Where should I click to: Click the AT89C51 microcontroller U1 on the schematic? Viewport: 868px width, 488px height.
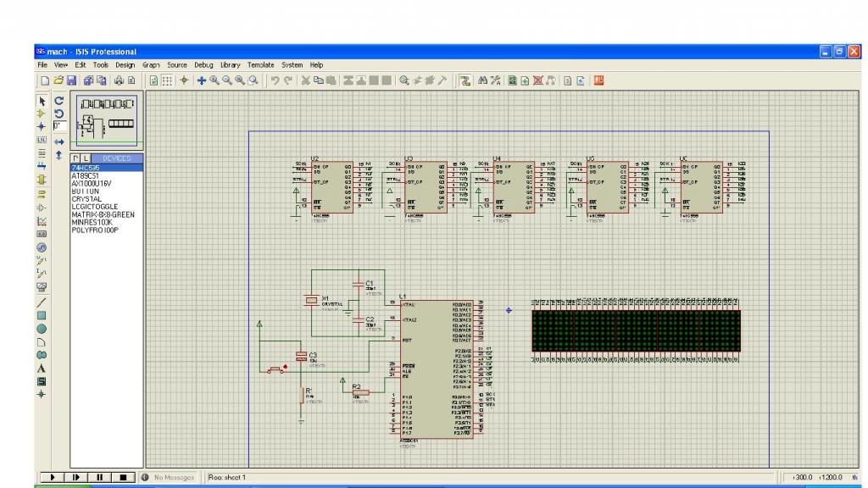tap(437, 369)
